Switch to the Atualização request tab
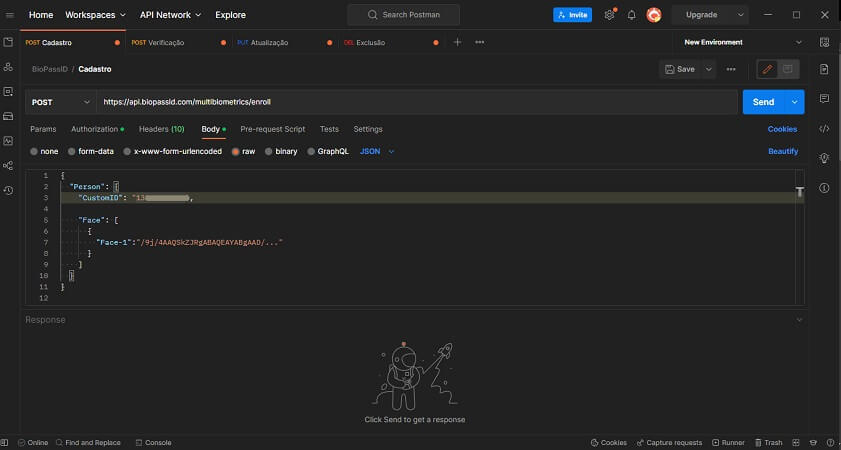841x450 pixels. point(285,42)
